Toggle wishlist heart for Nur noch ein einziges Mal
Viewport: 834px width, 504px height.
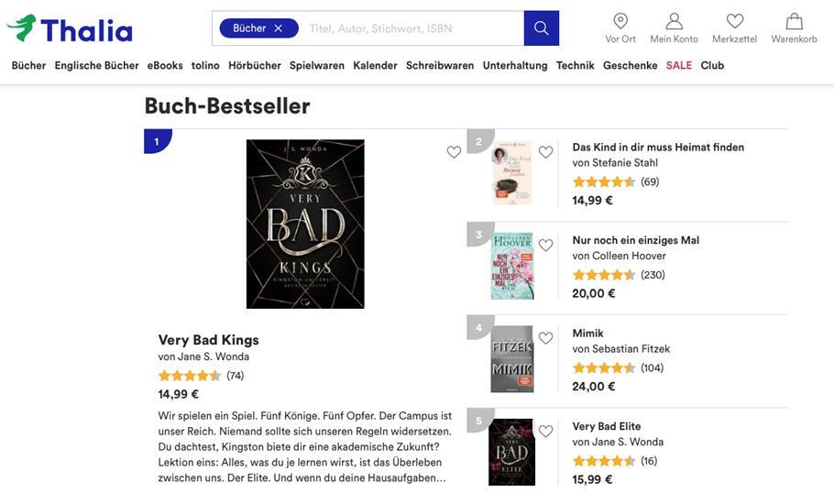[x=545, y=245]
